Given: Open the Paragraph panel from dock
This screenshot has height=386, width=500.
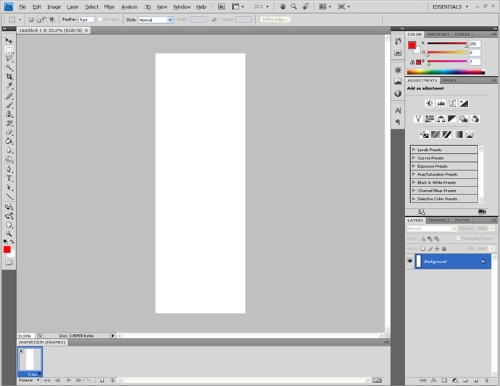Looking at the screenshot, I should point(398,122).
